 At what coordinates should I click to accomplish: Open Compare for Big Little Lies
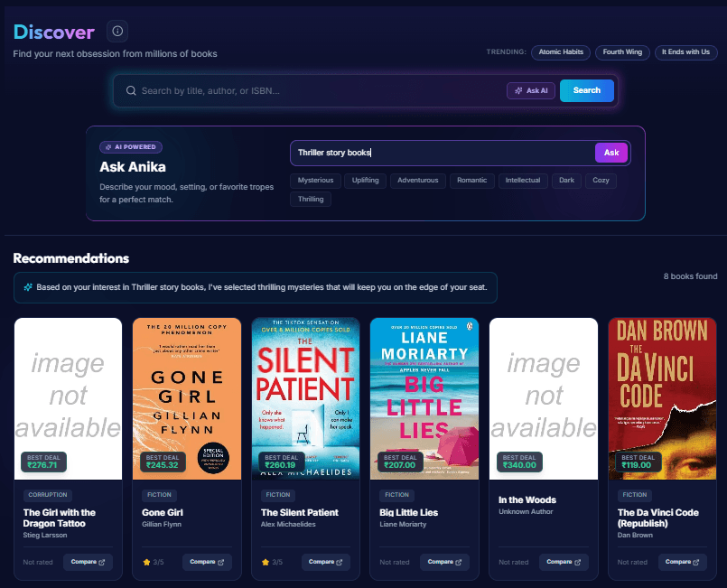click(x=444, y=562)
